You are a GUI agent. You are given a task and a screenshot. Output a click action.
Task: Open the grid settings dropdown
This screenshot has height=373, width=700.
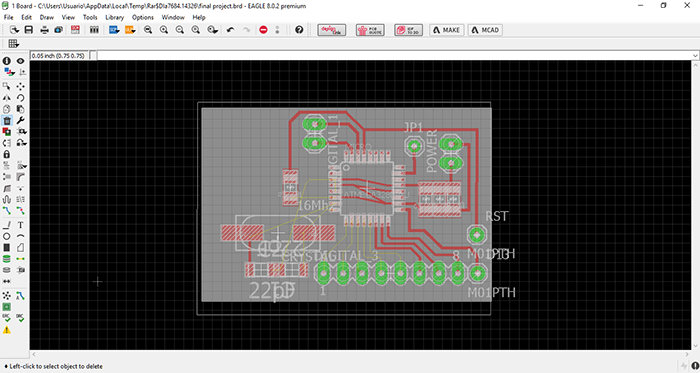tap(13, 43)
